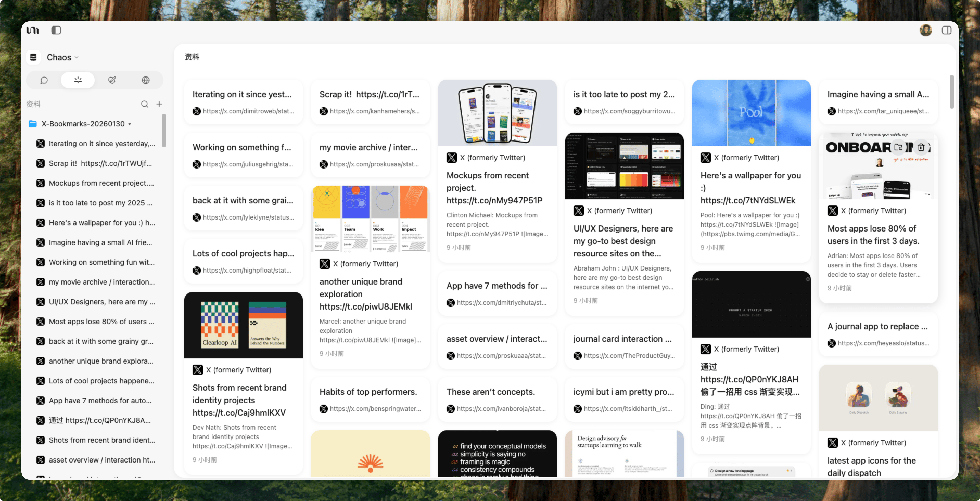The image size is (980, 501).
Task: Switch to the globe explore tab
Action: click(146, 80)
